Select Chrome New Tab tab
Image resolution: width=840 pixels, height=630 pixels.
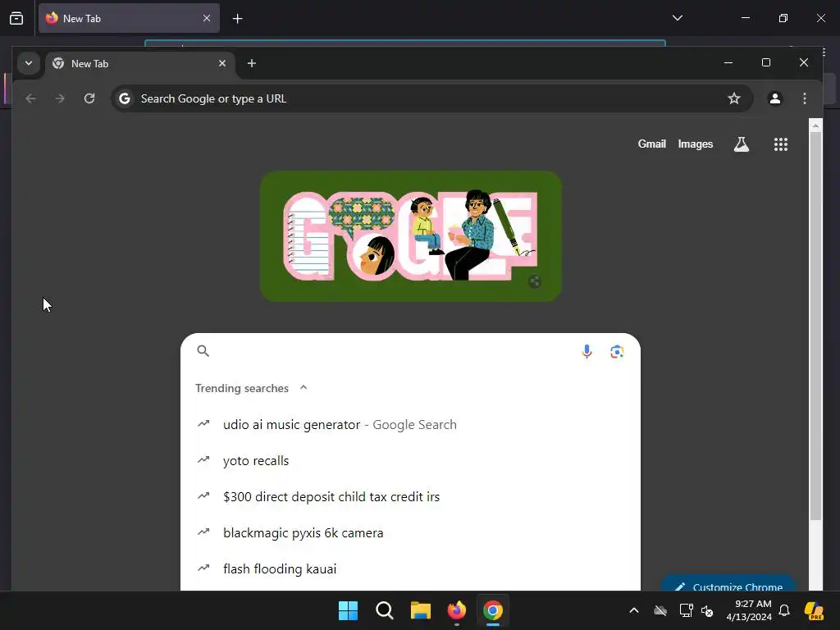pyautogui.click(x=140, y=64)
